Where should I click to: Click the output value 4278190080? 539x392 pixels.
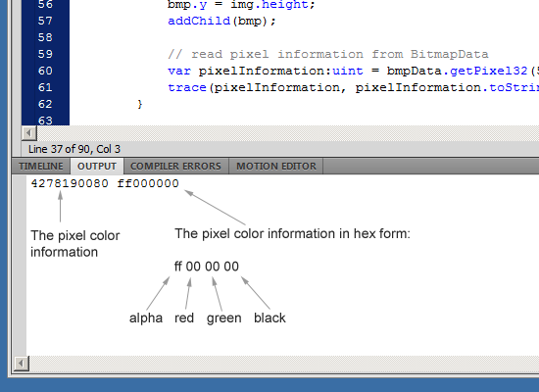(70, 183)
